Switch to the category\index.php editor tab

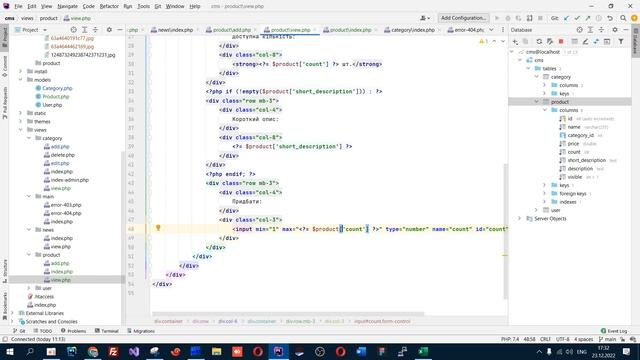click(412, 30)
